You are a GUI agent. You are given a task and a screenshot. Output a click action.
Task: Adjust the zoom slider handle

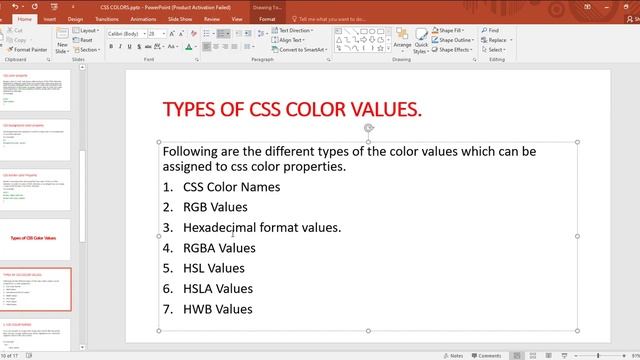(x=598, y=356)
